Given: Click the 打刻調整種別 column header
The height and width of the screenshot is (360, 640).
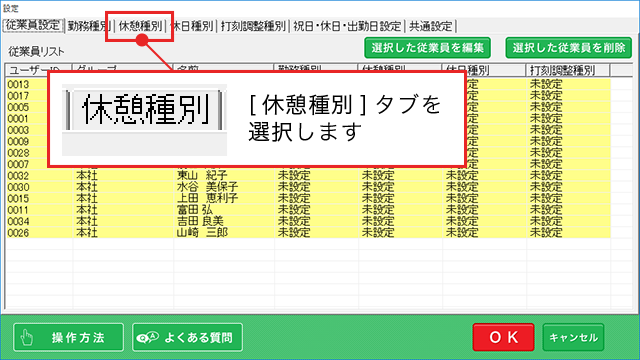Looking at the screenshot, I should coord(568,70).
